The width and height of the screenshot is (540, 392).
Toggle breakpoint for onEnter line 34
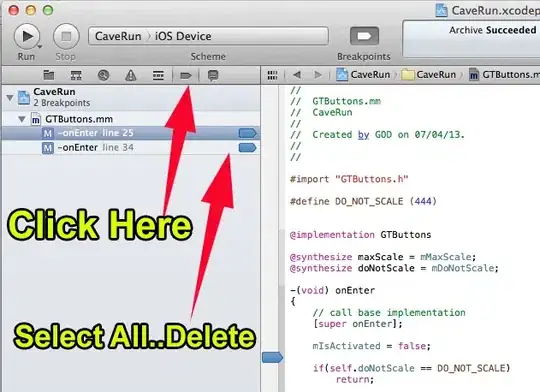coord(248,148)
